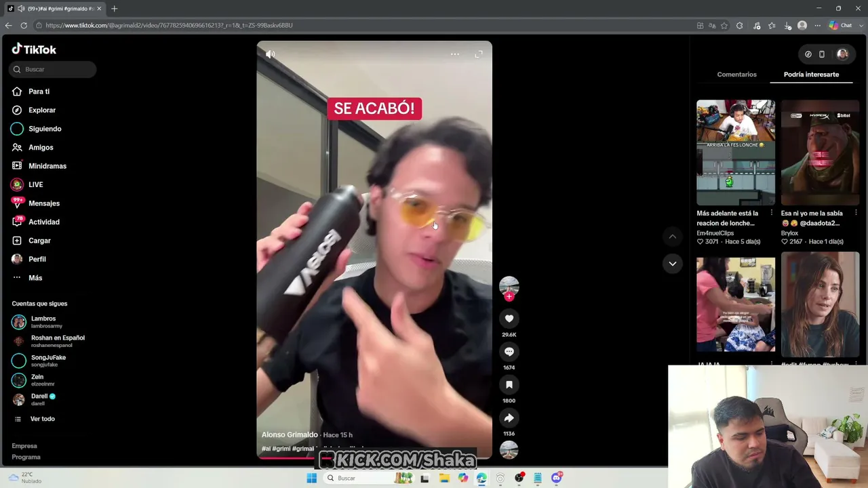This screenshot has height=488, width=868.
Task: Like the video with the heart icon
Action: tap(509, 319)
